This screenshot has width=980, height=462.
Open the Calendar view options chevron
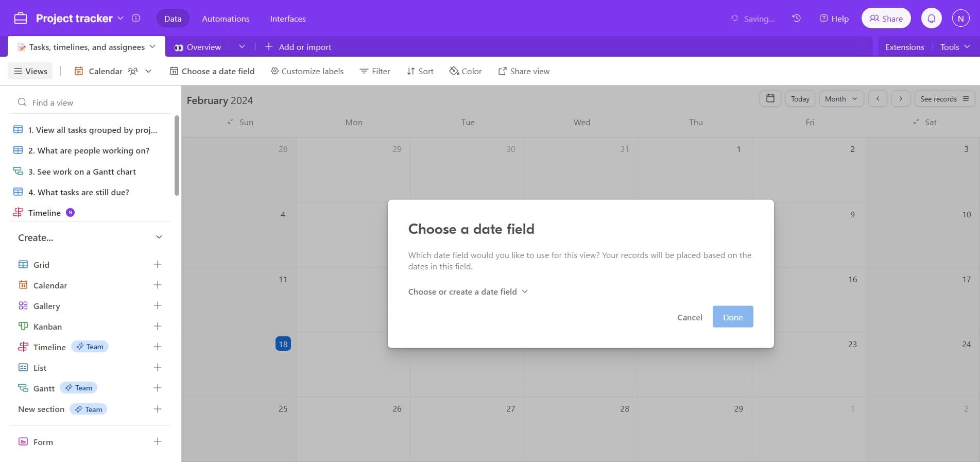click(x=148, y=71)
